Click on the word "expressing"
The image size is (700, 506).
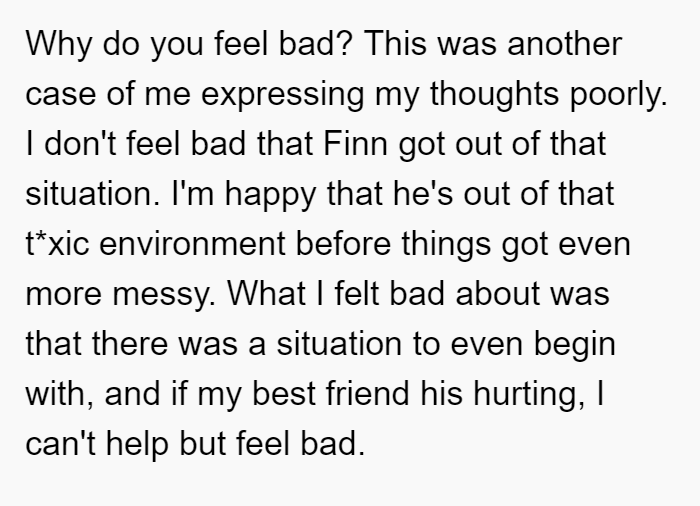click(282, 96)
